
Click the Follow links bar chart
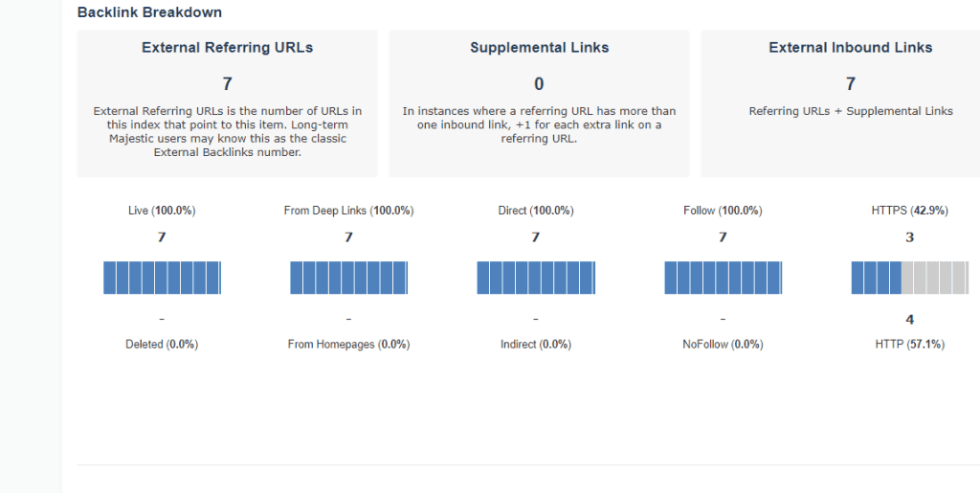[x=723, y=278]
